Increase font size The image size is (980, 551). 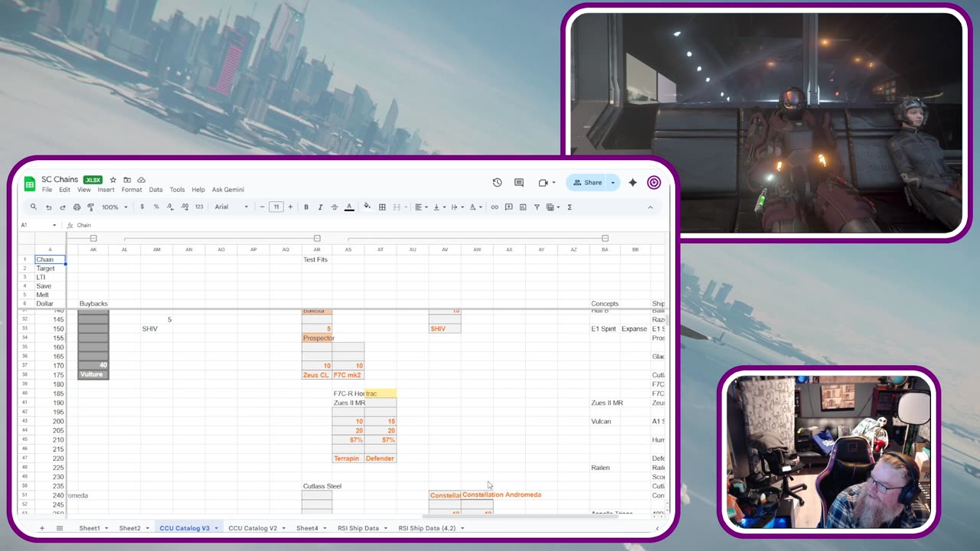(x=290, y=207)
